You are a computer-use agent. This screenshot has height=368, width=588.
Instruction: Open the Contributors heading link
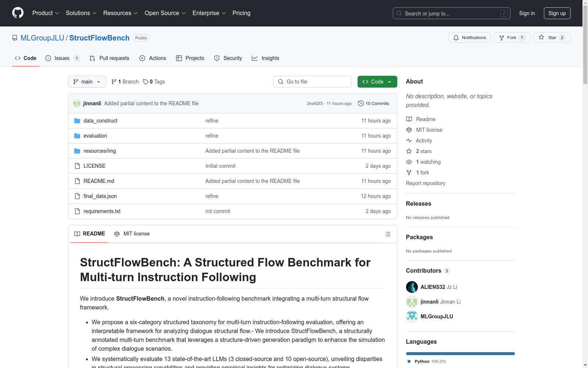click(x=428, y=271)
